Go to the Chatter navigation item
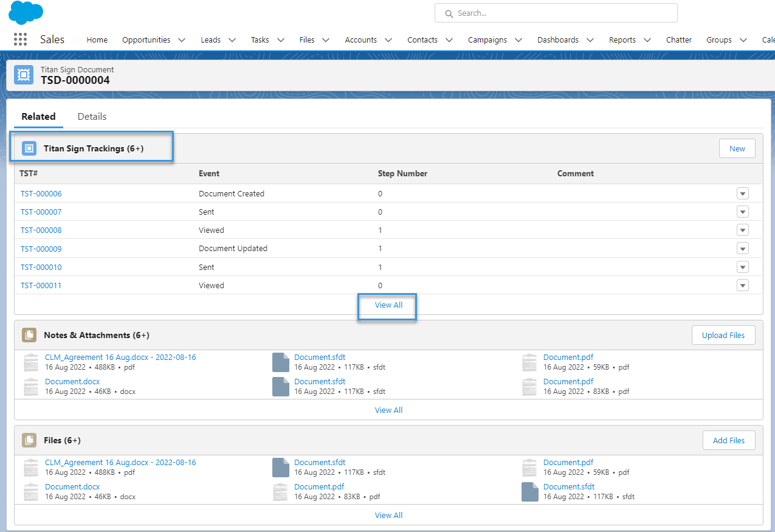 (678, 40)
